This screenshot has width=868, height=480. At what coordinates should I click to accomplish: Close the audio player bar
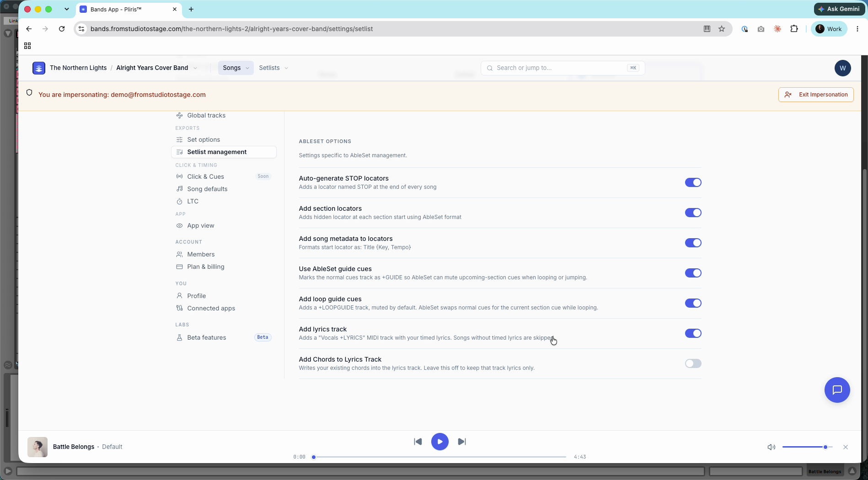[846, 447]
